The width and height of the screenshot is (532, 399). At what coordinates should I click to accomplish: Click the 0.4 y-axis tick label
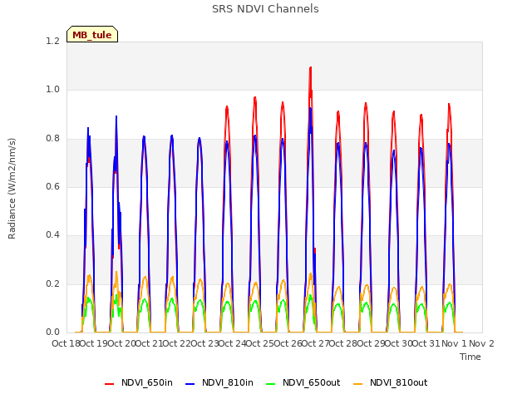tap(52, 235)
